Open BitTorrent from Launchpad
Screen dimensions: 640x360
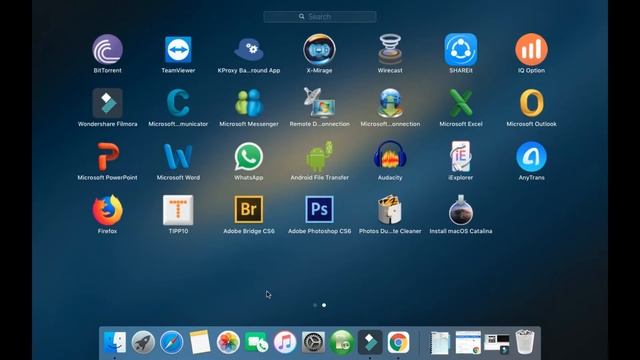[107, 49]
